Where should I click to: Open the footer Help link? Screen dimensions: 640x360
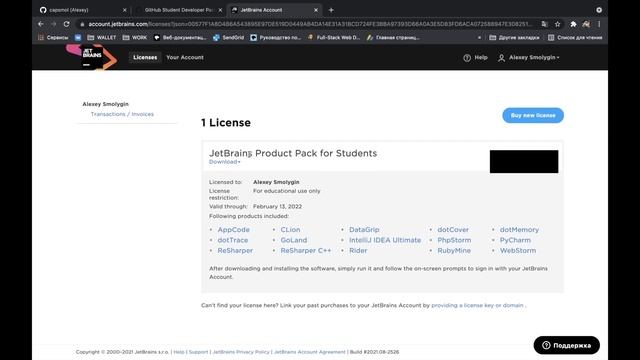179,352
